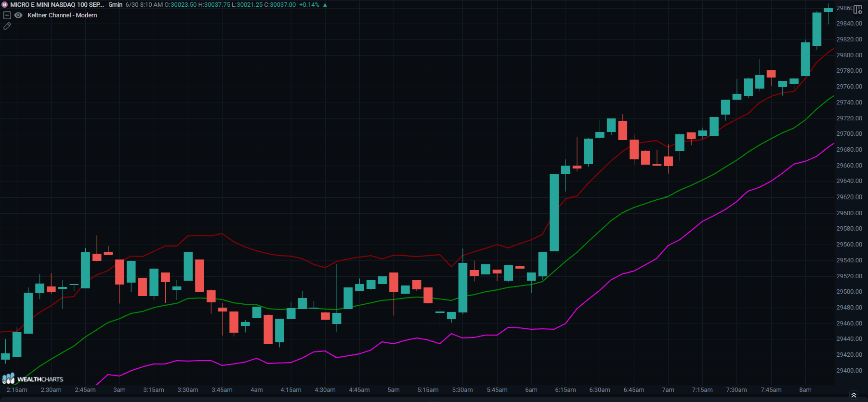The image size is (868, 402).
Task: Click the 29460.00 price axis label
Action: click(x=849, y=324)
